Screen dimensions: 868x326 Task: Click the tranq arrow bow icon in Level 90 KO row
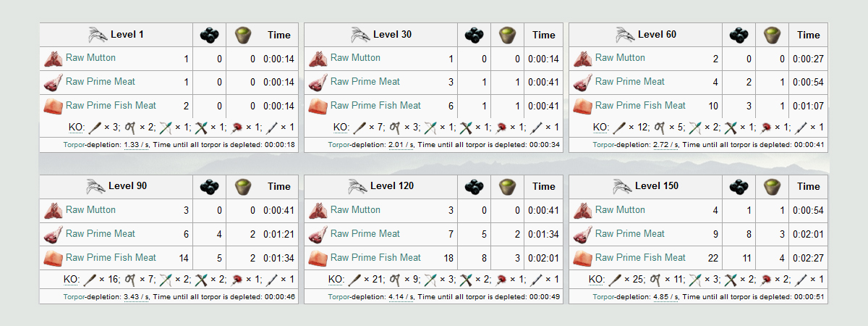click(x=166, y=280)
